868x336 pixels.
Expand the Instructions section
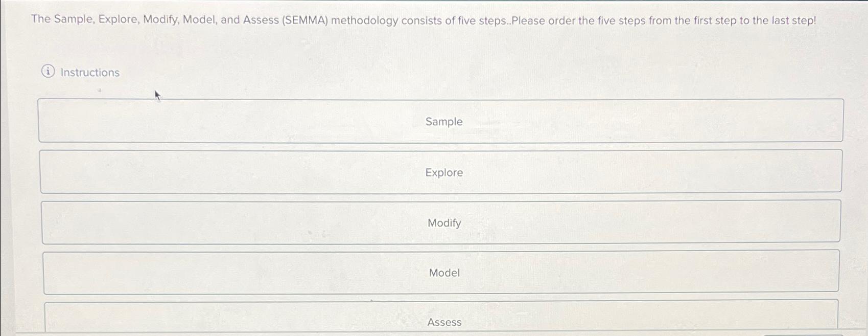pos(82,72)
